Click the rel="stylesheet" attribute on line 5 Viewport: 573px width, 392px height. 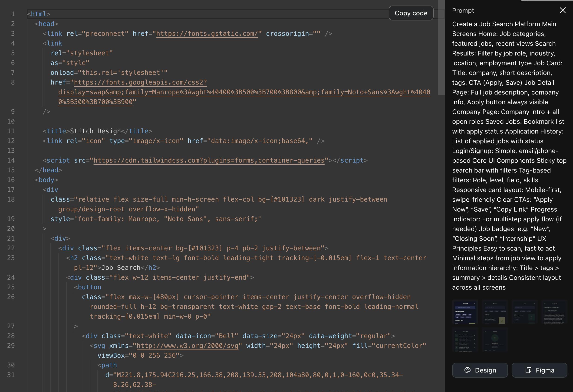tap(82, 53)
